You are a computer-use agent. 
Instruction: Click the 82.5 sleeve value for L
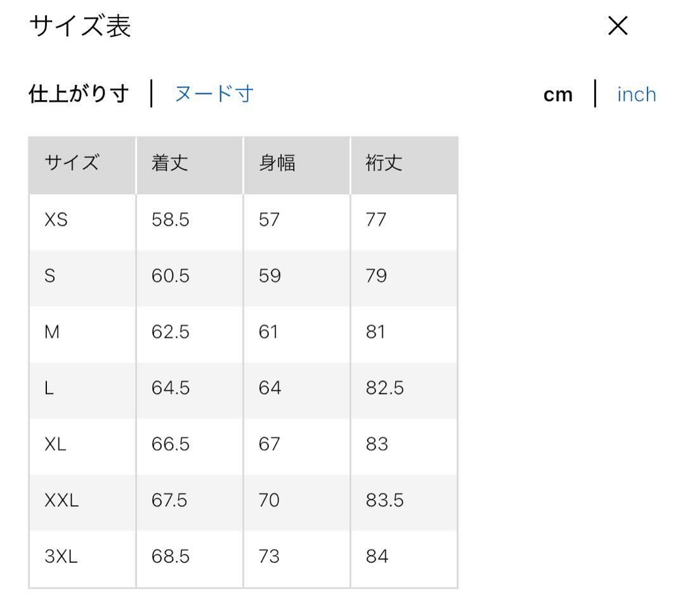384,388
